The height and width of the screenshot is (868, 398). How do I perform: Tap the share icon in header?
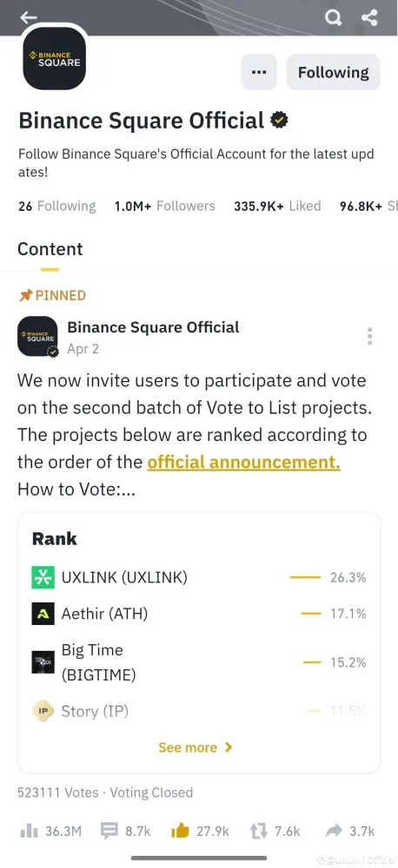tap(369, 17)
